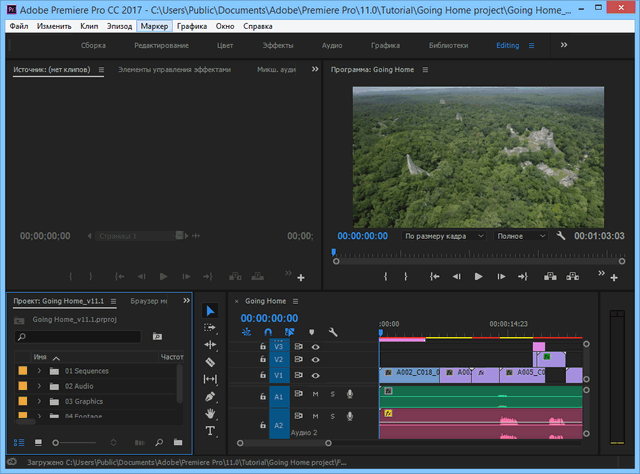This screenshot has width=640, height=474.
Task: Open timeline display settings wrench
Action: [333, 332]
